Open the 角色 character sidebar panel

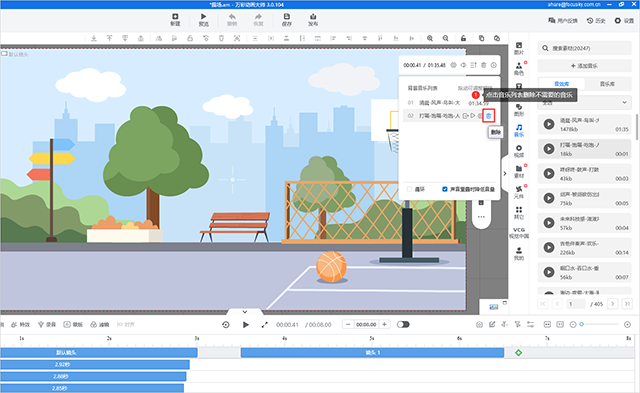[519, 69]
